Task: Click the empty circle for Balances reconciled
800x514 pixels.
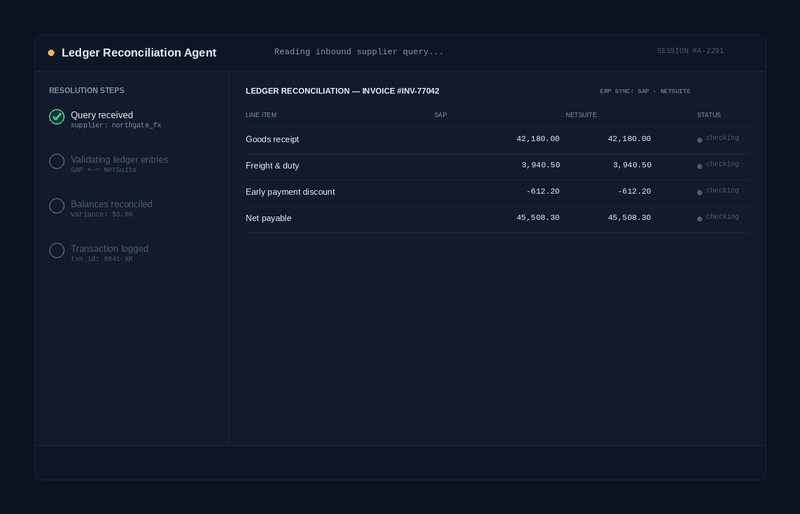Action: 57,206
